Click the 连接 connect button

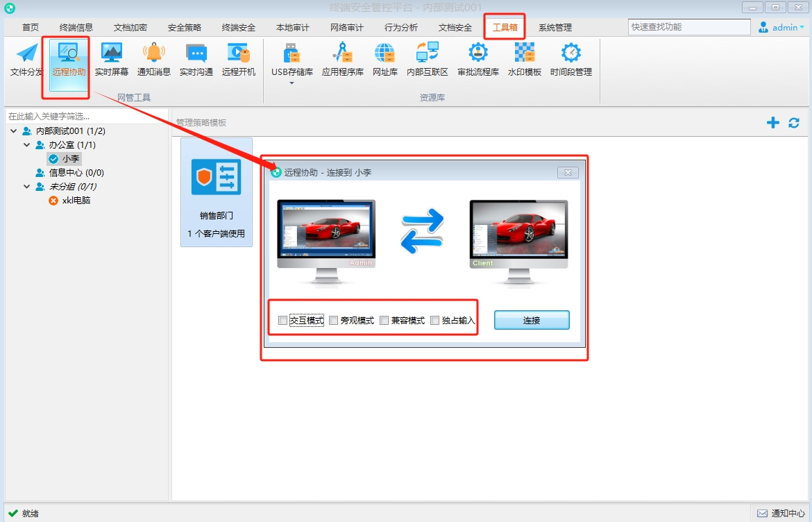click(532, 320)
